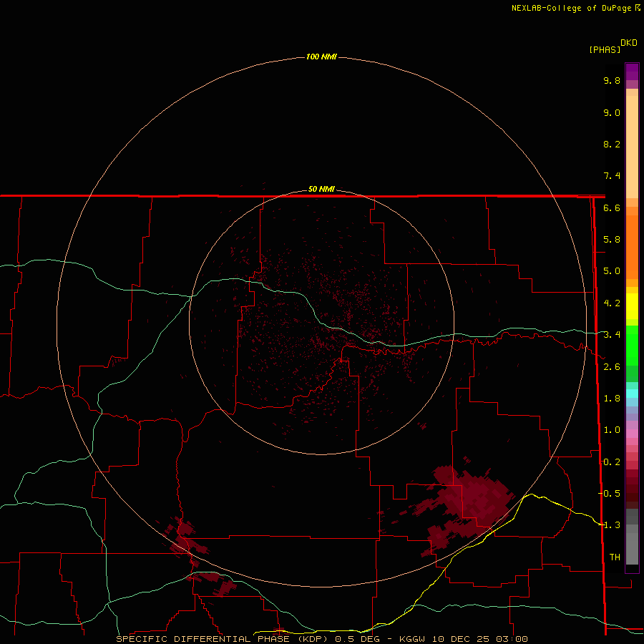The image size is (644, 644).
Task: Click the 50 NMI range ring label
Action: click(x=321, y=189)
